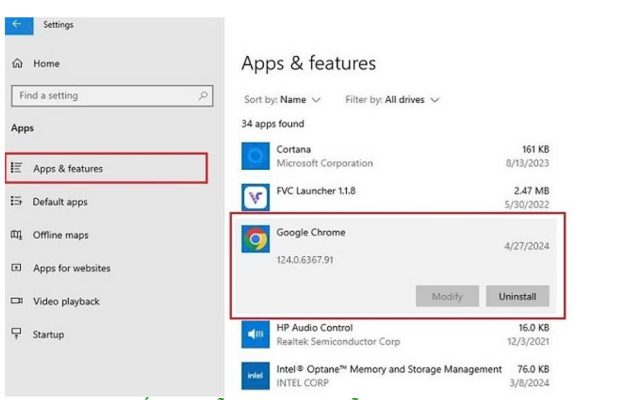The image size is (629, 400).
Task: Click the Intel Optane app icon
Action: point(256,376)
